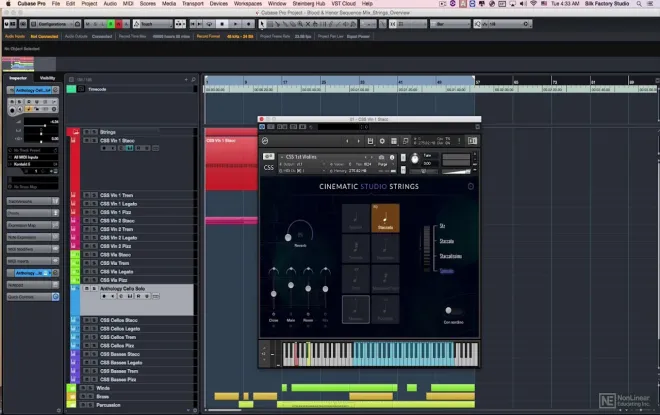This screenshot has width=660, height=415.
Task: Click the Purge button in CSS header
Action: pyautogui.click(x=382, y=164)
